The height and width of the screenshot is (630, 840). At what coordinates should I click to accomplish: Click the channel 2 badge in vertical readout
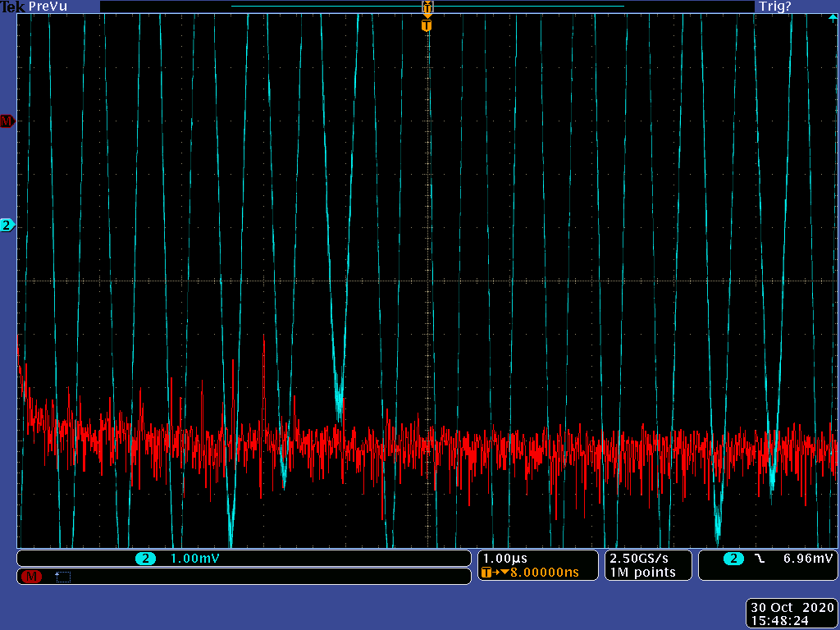[146, 559]
